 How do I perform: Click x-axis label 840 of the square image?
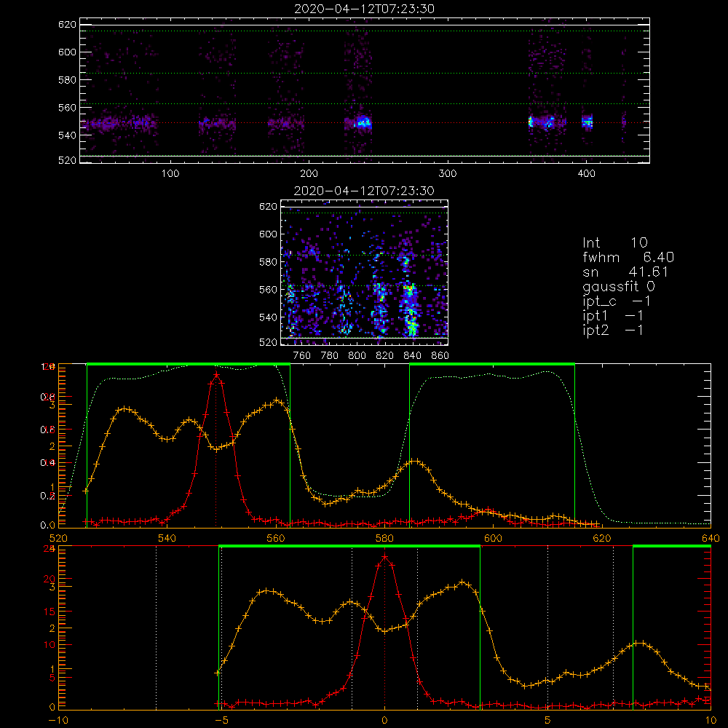coord(412,356)
